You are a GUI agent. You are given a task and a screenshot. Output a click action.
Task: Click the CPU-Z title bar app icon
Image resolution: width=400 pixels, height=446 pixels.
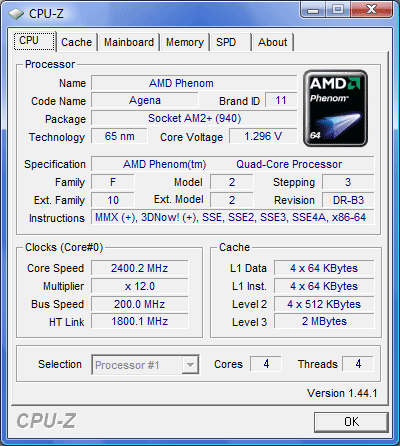(16, 14)
